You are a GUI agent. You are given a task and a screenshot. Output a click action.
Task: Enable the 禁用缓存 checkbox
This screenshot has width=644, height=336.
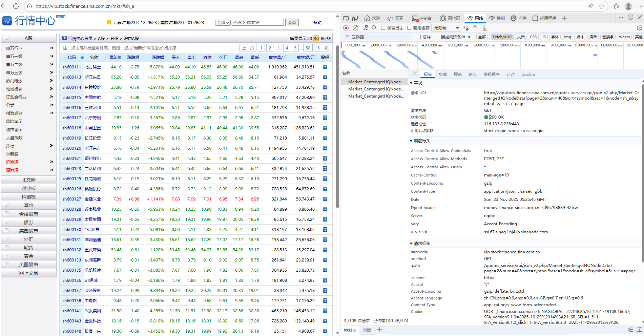pos(409,28)
